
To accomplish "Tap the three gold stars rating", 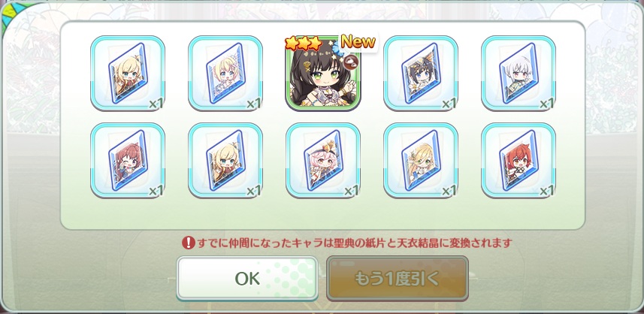I will pos(304,44).
